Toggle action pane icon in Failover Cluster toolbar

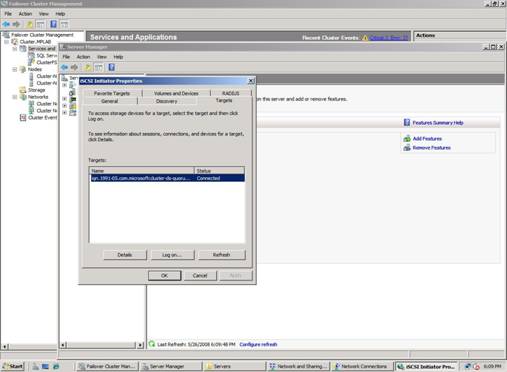pyautogui.click(x=65, y=24)
